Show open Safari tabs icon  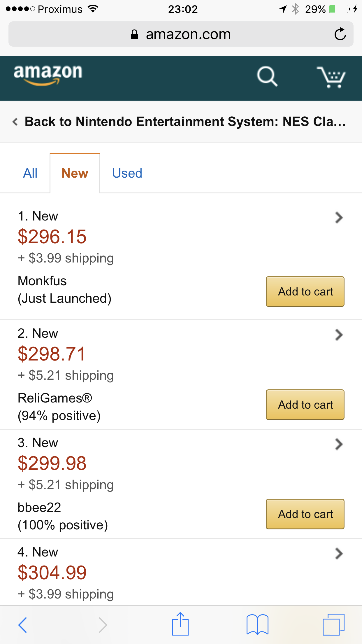[x=333, y=624]
